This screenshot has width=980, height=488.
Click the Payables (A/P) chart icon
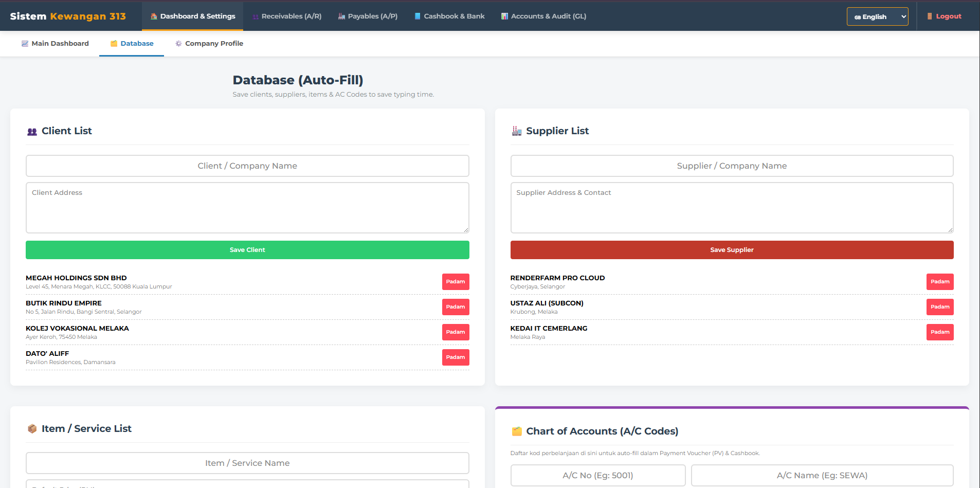coord(340,16)
